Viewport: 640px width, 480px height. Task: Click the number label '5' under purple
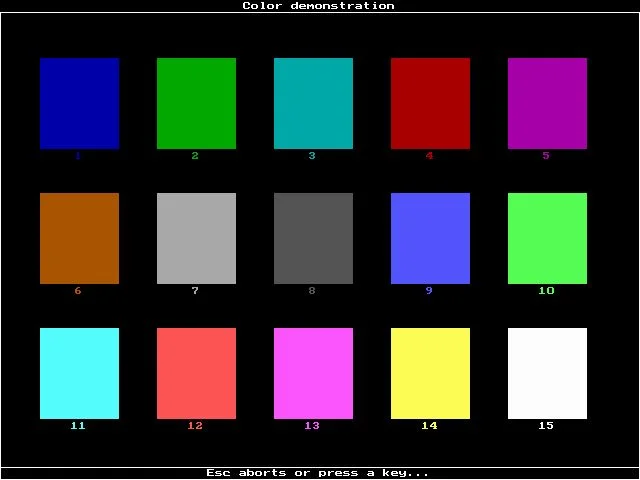click(x=546, y=156)
